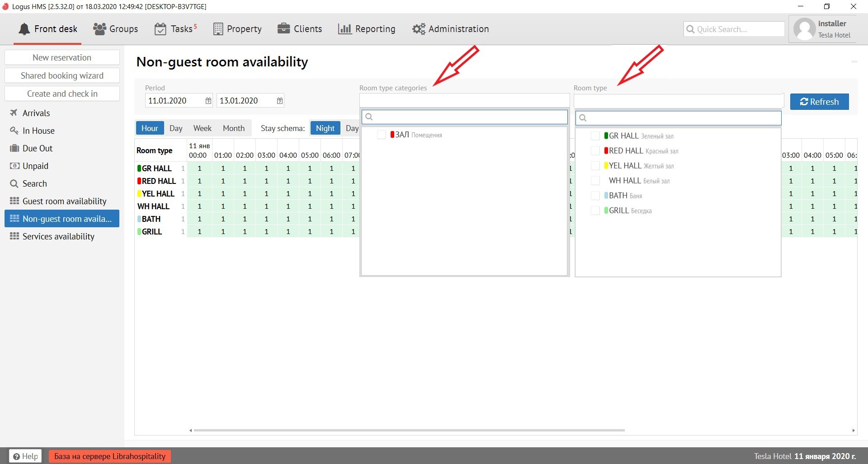
Task: Click the Create and check in button
Action: pos(62,94)
